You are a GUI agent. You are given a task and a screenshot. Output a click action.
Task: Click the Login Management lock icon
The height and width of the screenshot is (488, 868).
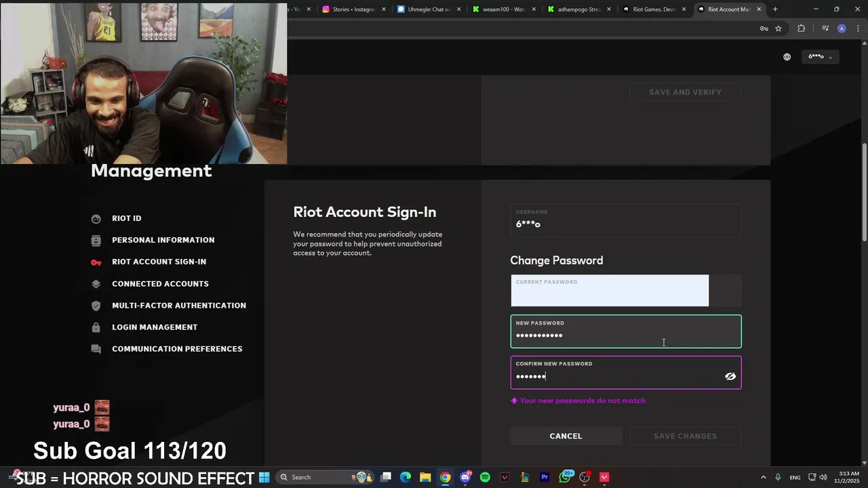(x=96, y=327)
